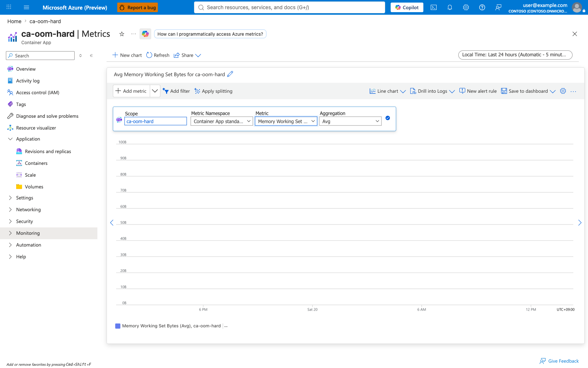Open Cloud Shell from top bar
The width and height of the screenshot is (588, 368).
pos(434,7)
